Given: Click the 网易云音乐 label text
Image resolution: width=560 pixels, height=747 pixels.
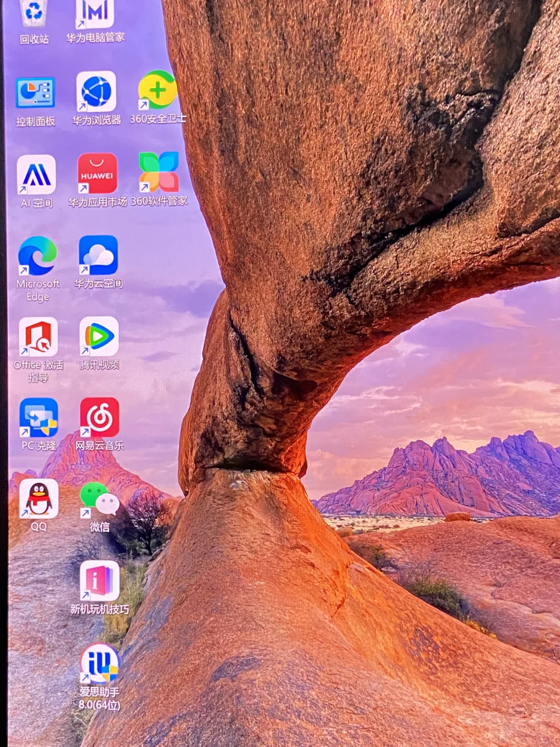Looking at the screenshot, I should click(x=100, y=446).
